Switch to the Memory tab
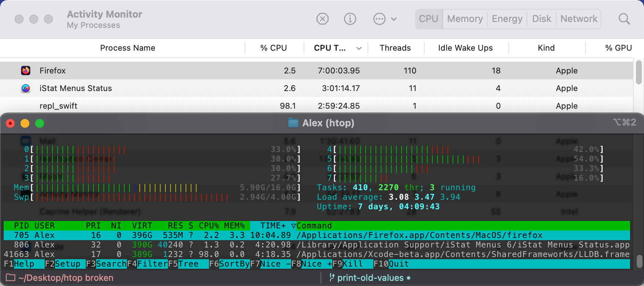The width and height of the screenshot is (644, 286). click(x=465, y=19)
